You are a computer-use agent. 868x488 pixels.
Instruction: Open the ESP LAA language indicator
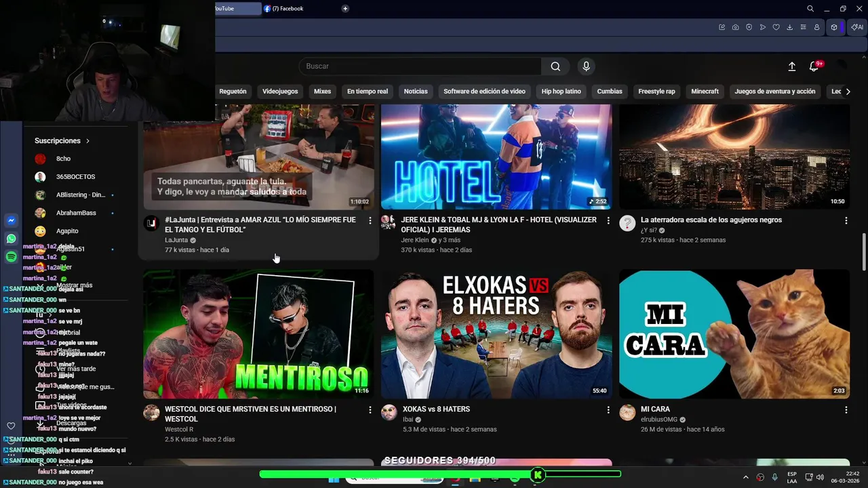(x=792, y=477)
